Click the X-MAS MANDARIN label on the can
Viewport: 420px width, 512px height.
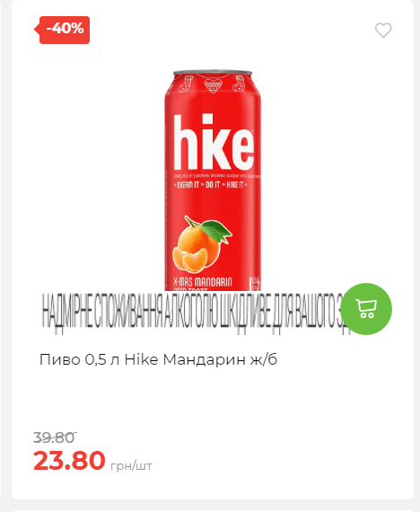[203, 282]
